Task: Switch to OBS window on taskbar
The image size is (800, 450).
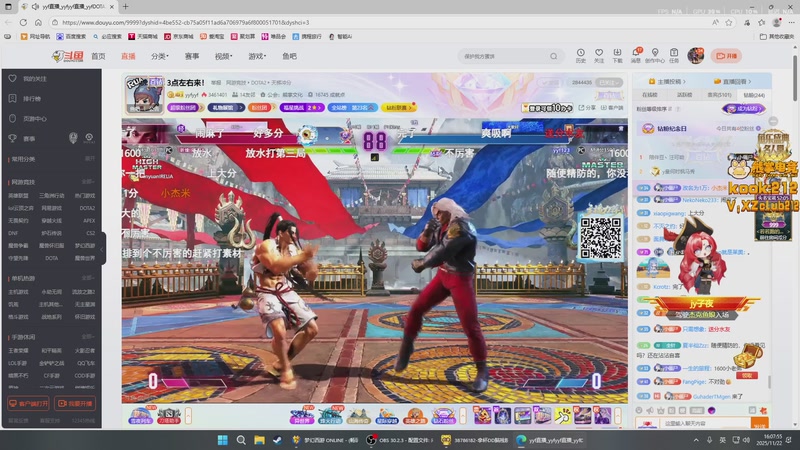Action: (x=400, y=440)
